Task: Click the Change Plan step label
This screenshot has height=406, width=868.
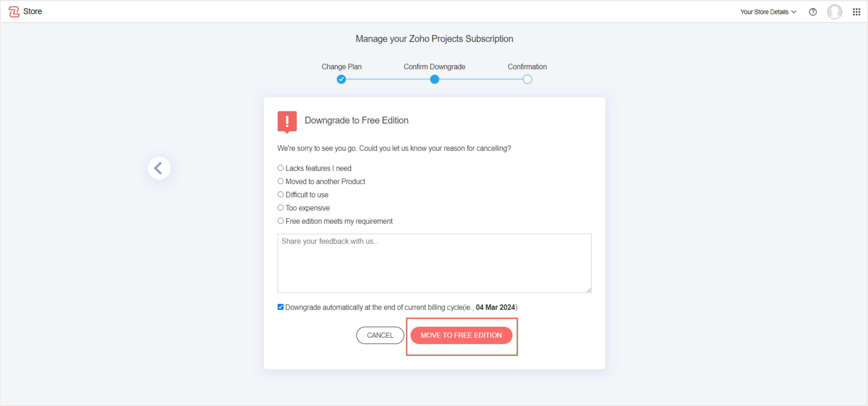Action: pyautogui.click(x=341, y=67)
